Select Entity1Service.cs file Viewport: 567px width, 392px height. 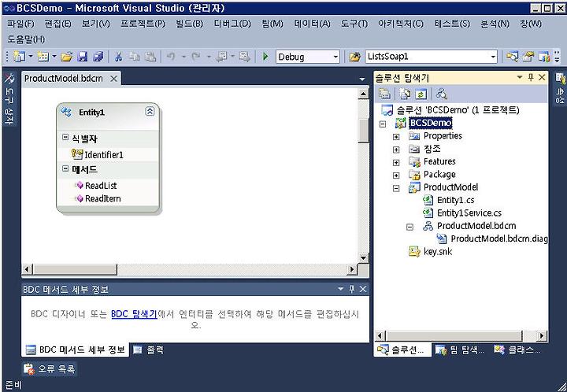[462, 213]
